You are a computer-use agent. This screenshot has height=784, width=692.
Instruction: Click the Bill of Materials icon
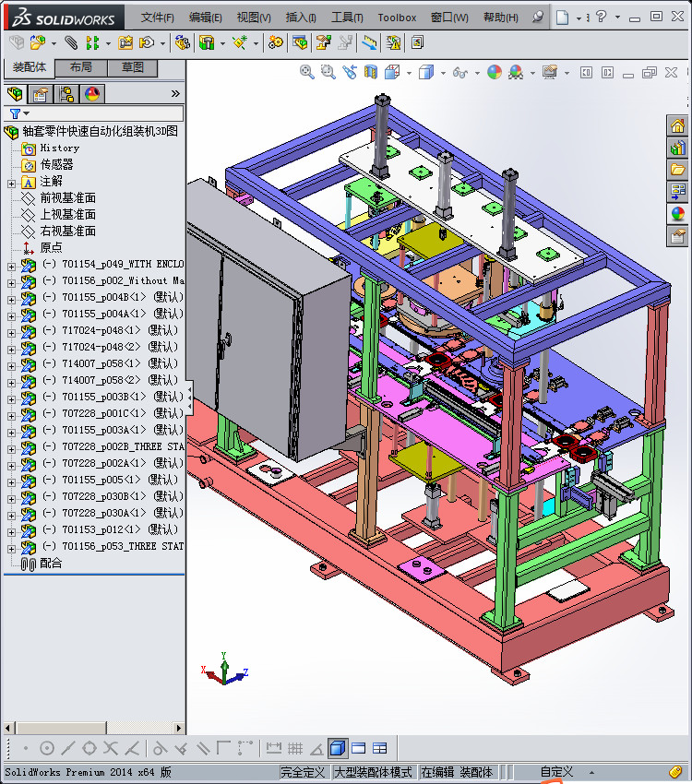pyautogui.click(x=300, y=43)
